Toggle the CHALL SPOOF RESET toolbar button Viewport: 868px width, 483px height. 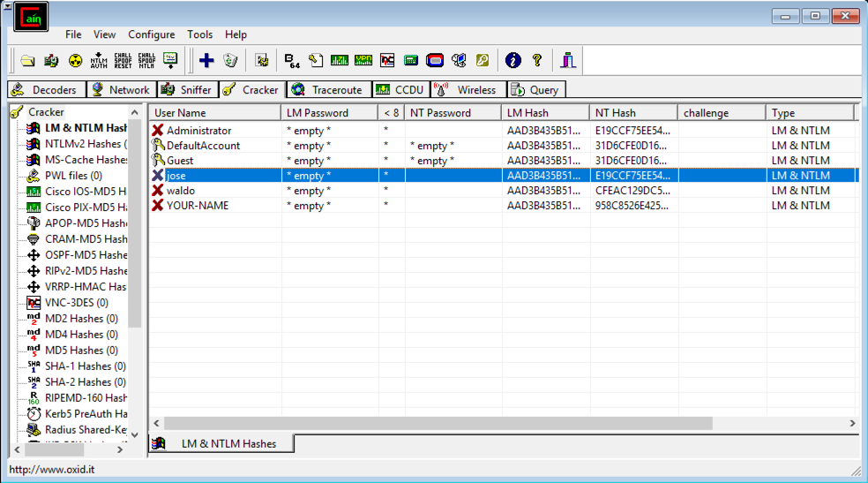123,60
